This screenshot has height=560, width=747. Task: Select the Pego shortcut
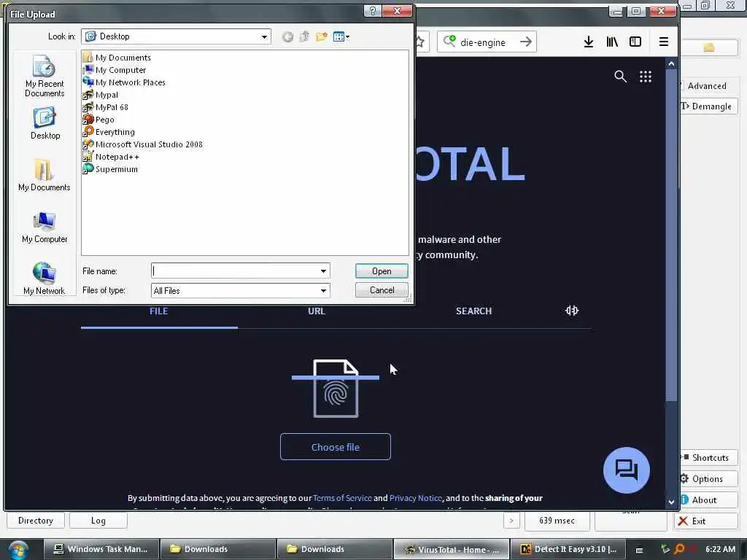point(98,120)
